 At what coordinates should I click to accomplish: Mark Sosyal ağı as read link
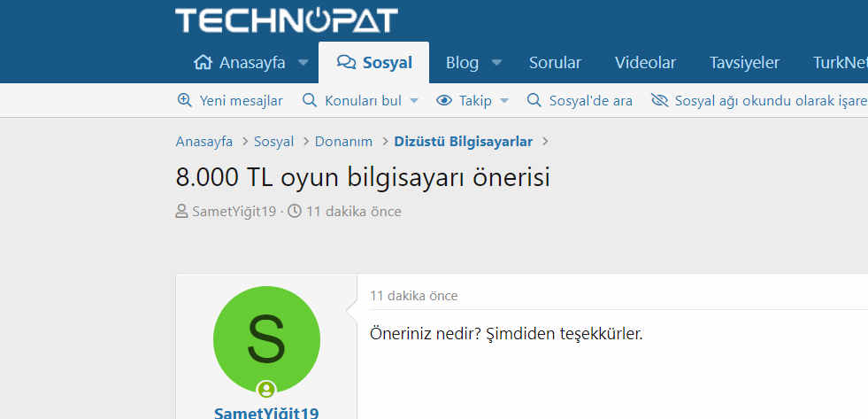[x=772, y=101]
